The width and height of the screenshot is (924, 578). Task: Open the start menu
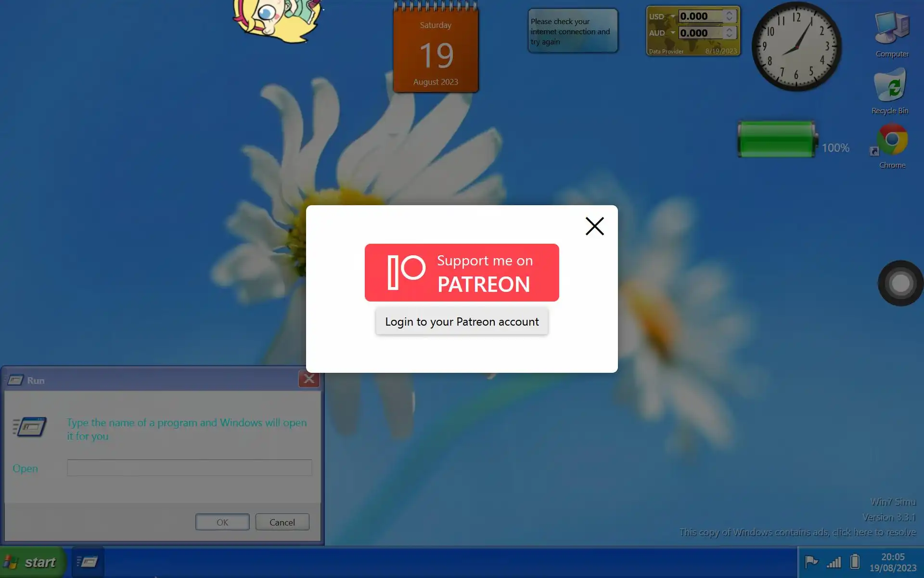click(x=33, y=562)
